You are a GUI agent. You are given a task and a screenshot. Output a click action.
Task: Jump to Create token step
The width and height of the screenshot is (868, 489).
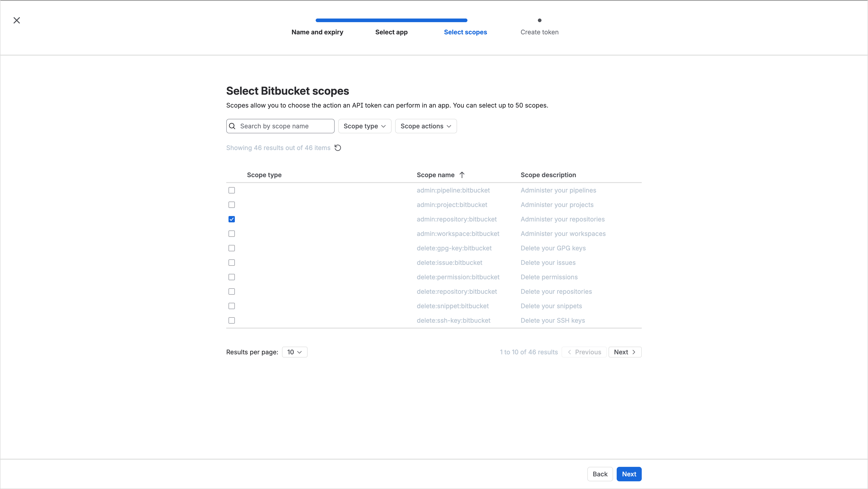point(539,32)
